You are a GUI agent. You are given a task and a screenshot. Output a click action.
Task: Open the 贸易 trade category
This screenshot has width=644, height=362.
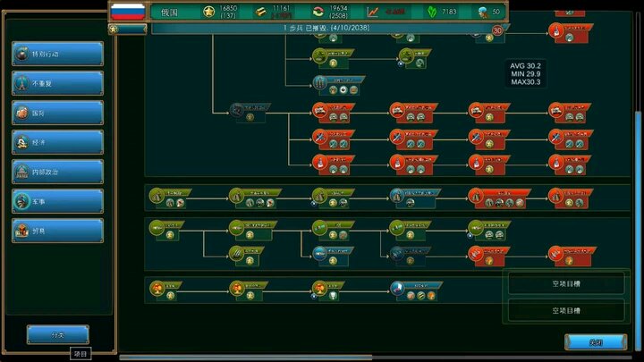[57, 232]
